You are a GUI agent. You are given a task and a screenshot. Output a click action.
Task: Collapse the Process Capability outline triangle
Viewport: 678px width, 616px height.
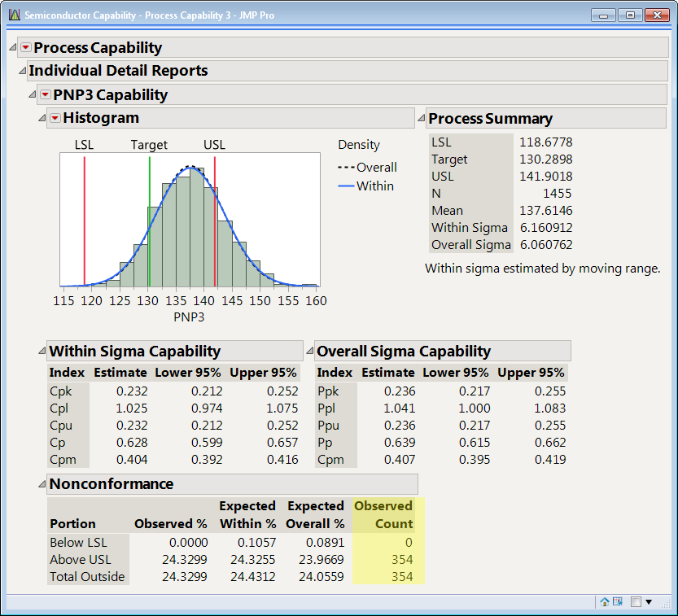pyautogui.click(x=13, y=46)
